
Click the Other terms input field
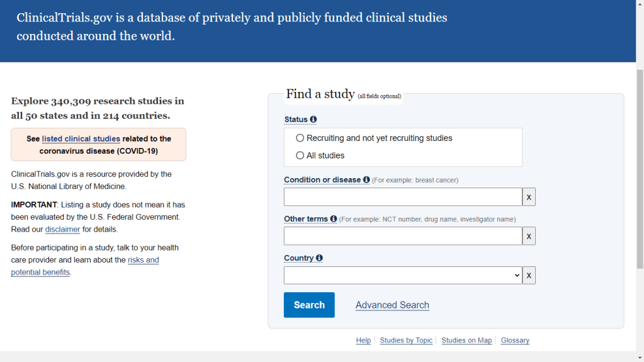tap(403, 236)
